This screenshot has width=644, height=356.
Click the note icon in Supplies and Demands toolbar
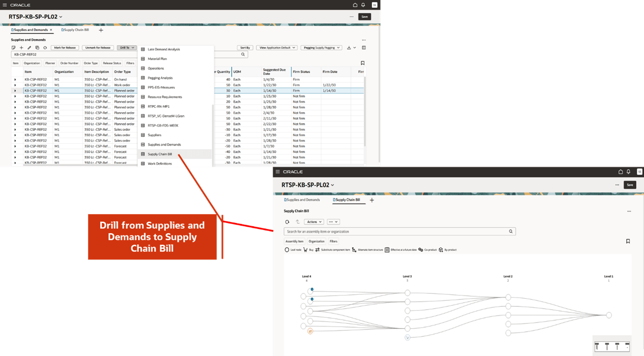click(13, 47)
